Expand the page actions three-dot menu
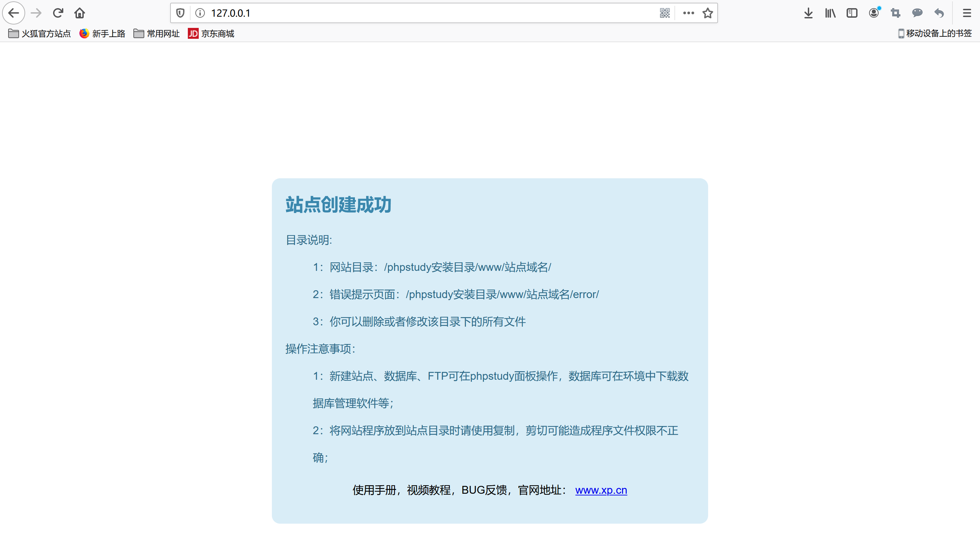This screenshot has width=980, height=540. (x=688, y=13)
